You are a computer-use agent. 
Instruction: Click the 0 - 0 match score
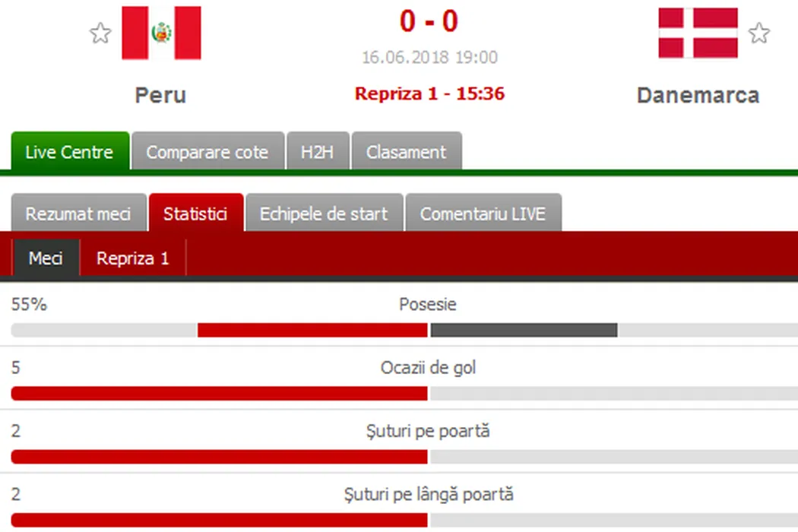pyautogui.click(x=429, y=21)
